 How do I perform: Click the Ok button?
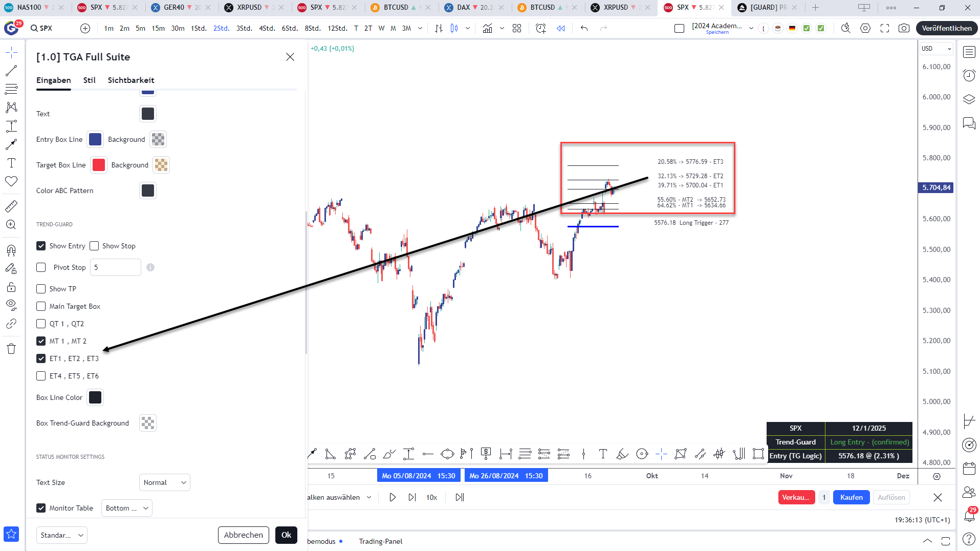286,535
